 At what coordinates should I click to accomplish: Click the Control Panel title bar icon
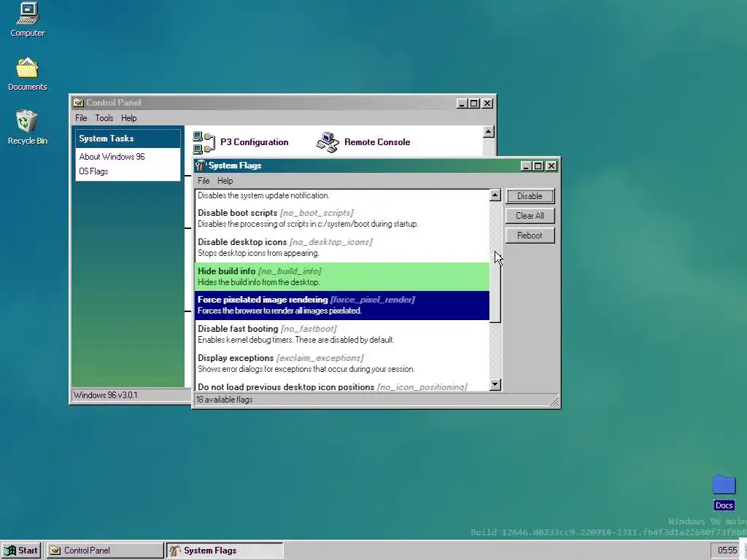click(x=78, y=103)
